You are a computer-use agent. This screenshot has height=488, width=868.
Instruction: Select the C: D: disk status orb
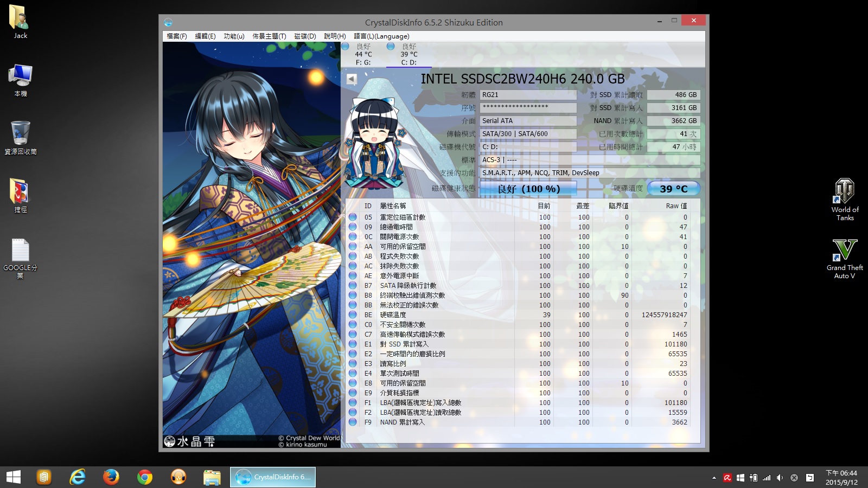tap(391, 47)
